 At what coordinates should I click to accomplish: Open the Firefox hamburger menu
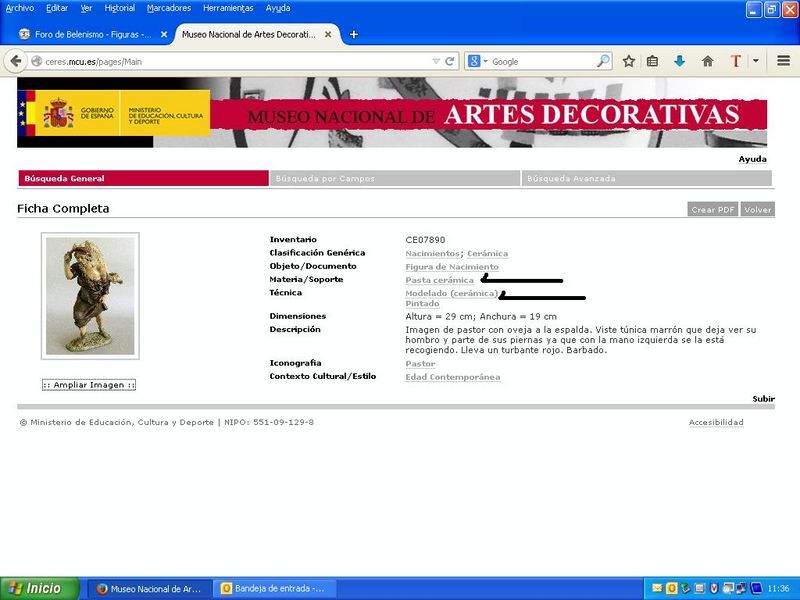click(x=781, y=61)
